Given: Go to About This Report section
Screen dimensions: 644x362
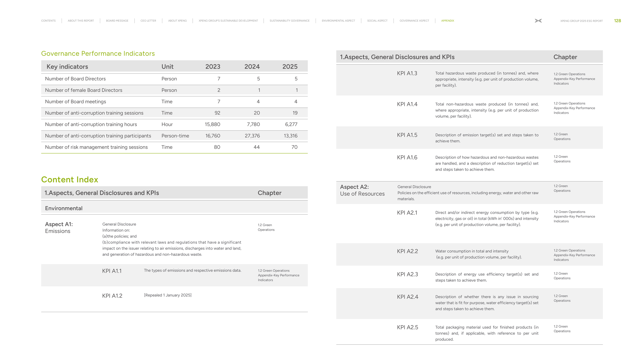Looking at the screenshot, I should (81, 21).
